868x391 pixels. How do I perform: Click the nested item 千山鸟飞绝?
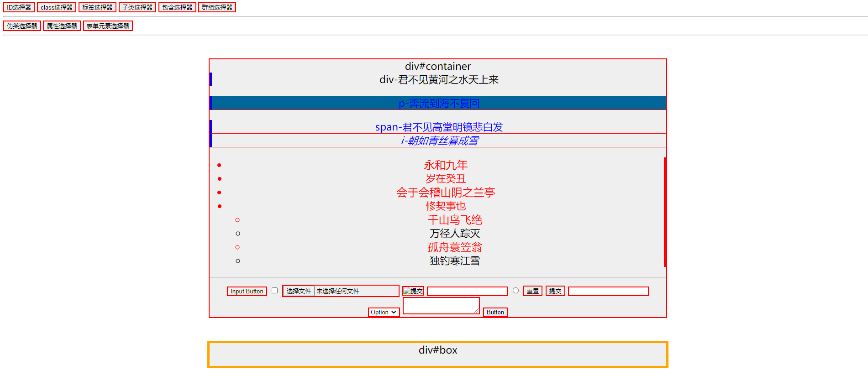[455, 220]
